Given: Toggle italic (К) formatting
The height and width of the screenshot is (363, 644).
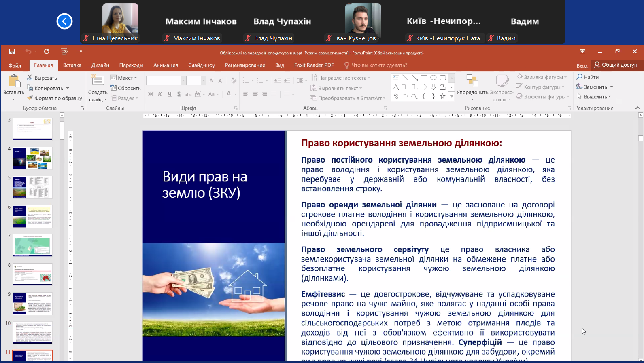Looking at the screenshot, I should pos(160,94).
